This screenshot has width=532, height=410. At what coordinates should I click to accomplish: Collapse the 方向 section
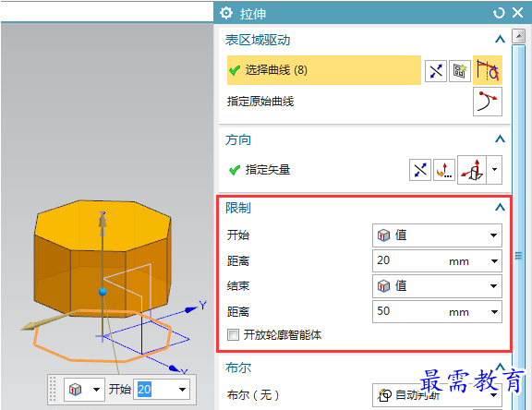(500, 139)
